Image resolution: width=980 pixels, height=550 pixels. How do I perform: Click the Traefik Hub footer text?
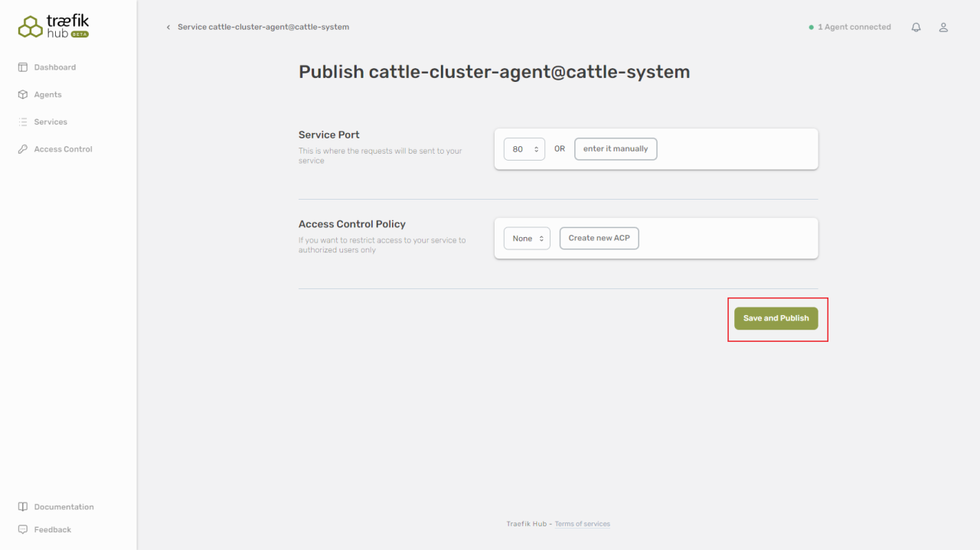coord(527,524)
